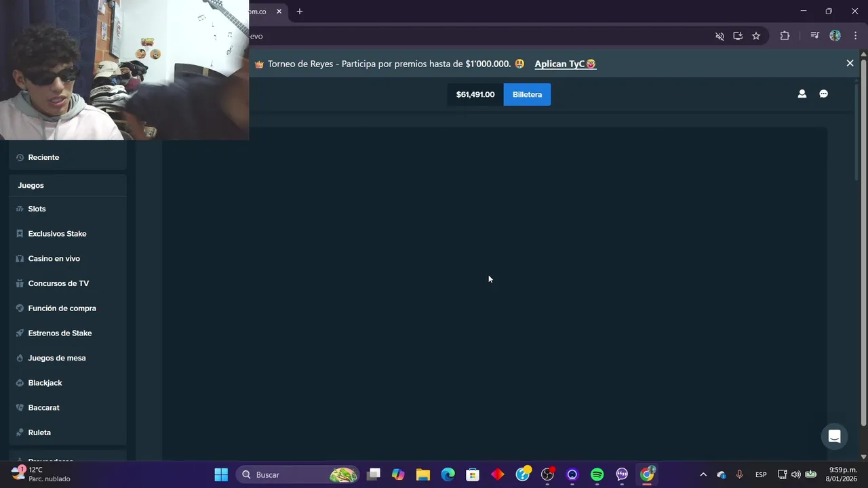The height and width of the screenshot is (488, 868).
Task: Open OBS Studio from the taskbar
Action: coord(547,474)
